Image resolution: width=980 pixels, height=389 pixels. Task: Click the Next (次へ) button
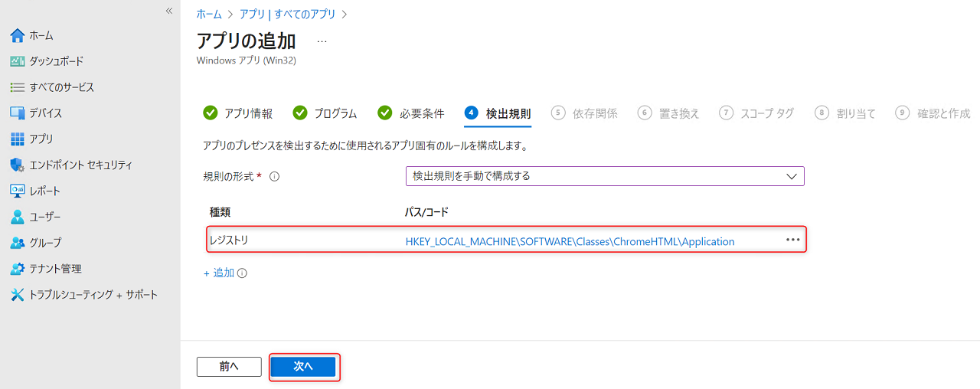pyautogui.click(x=303, y=367)
